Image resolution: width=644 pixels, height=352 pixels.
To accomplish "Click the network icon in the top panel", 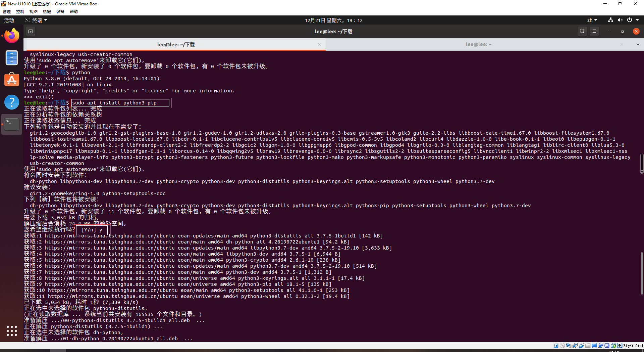I will point(610,20).
